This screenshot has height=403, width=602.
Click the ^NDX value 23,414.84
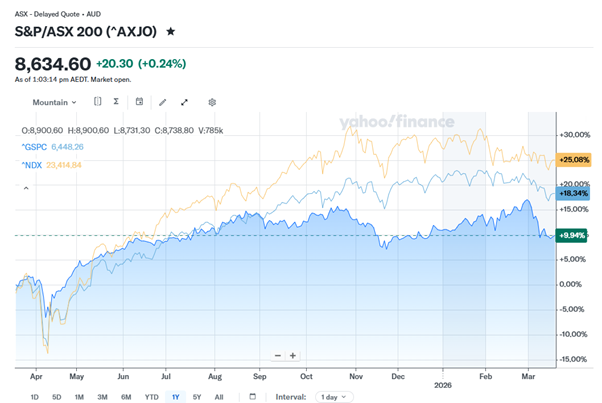pyautogui.click(x=64, y=165)
